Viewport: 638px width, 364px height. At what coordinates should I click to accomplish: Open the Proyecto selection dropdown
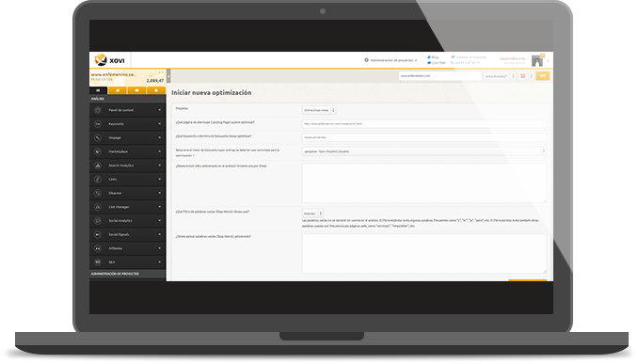319,110
